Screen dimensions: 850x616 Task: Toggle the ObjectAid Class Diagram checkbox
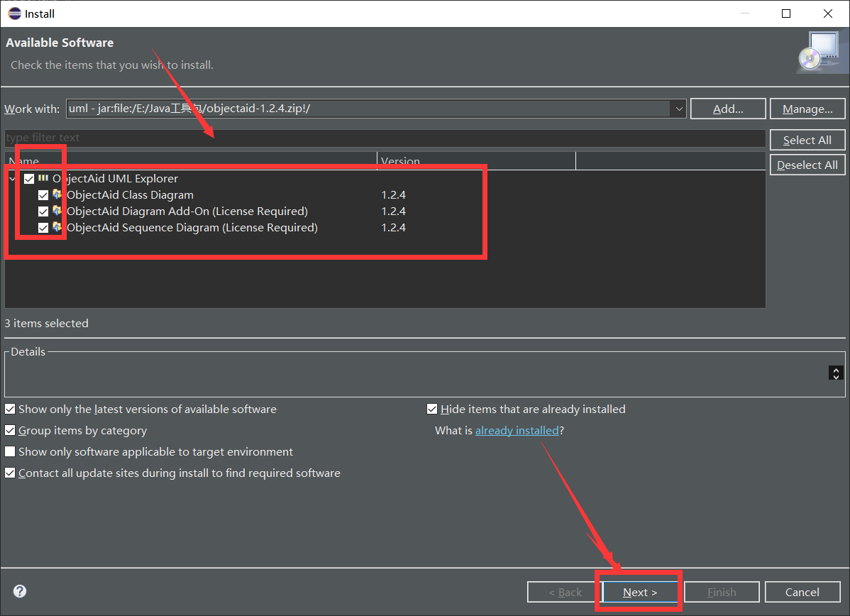click(x=43, y=195)
